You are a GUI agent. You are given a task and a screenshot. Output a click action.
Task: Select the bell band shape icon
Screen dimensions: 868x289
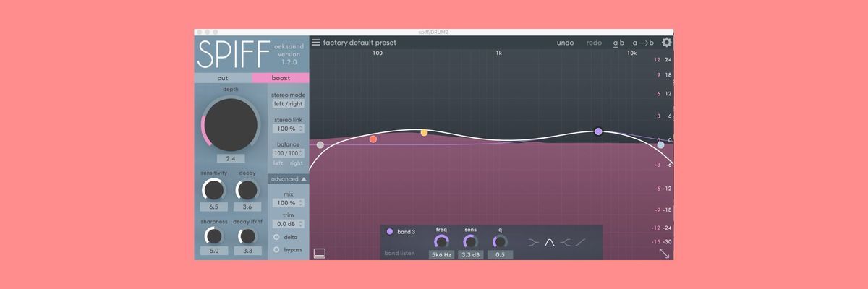549,242
